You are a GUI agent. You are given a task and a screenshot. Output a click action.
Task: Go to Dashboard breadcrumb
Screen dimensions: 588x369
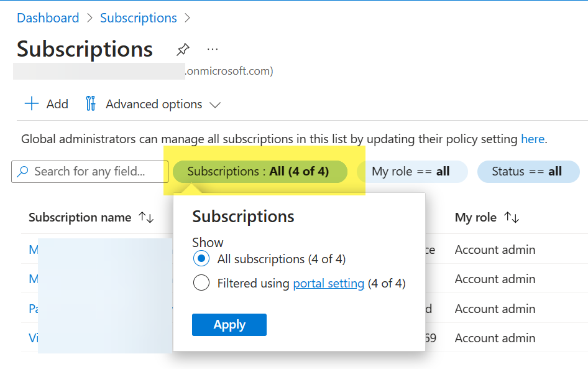pyautogui.click(x=48, y=18)
